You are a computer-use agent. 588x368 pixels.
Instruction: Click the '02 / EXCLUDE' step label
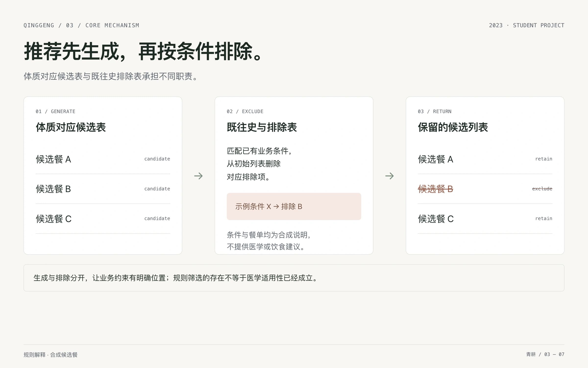pyautogui.click(x=245, y=111)
